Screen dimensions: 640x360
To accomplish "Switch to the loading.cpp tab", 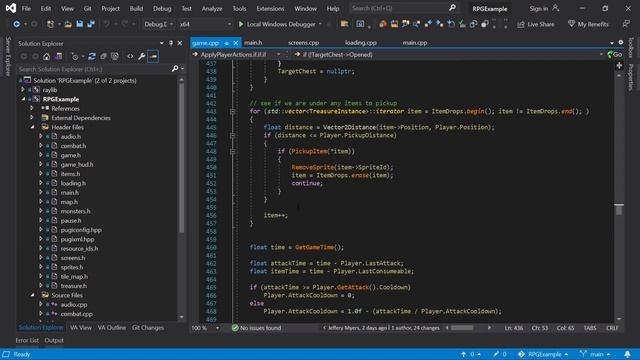I will click(361, 42).
